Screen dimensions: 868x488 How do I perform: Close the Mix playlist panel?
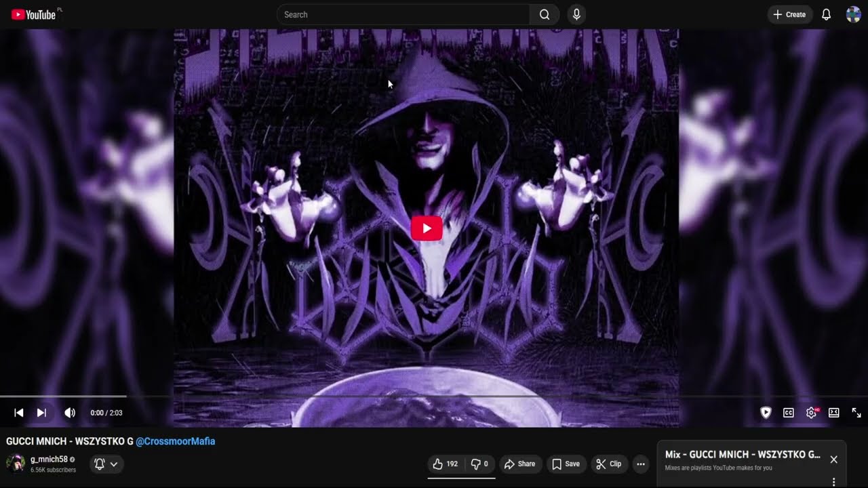click(833, 460)
